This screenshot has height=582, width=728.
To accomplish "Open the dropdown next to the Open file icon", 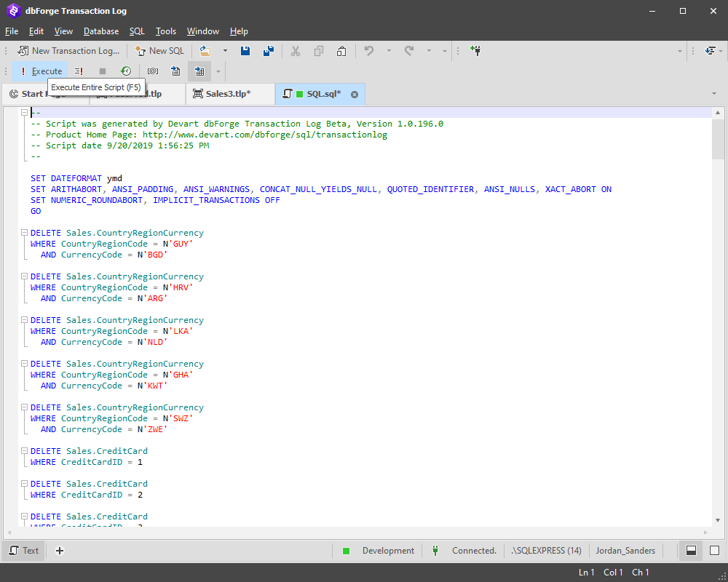I will click(225, 51).
